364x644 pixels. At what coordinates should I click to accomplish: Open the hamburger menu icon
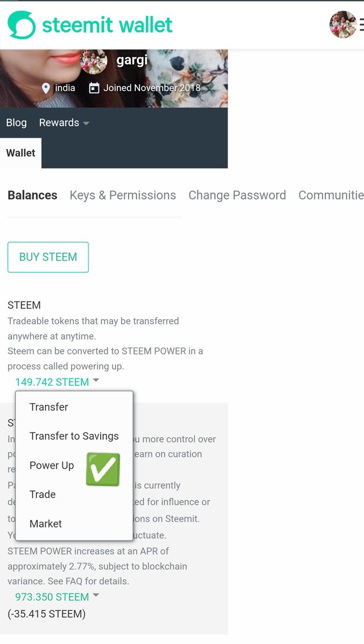point(362,24)
